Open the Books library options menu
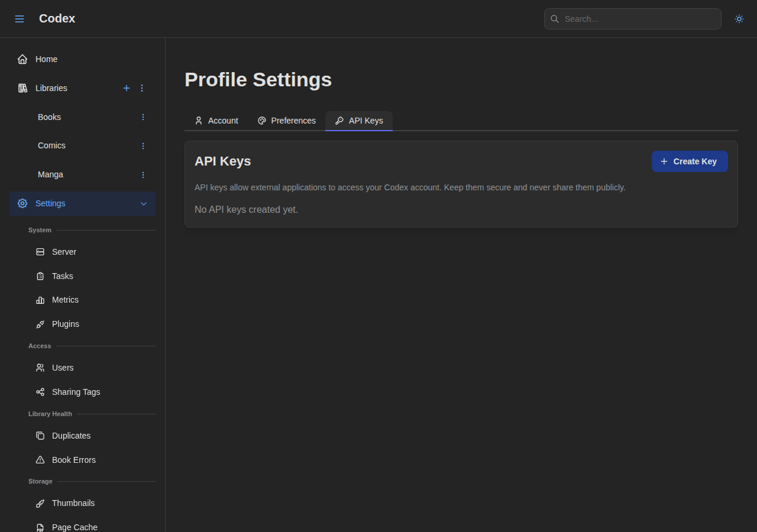 (143, 117)
